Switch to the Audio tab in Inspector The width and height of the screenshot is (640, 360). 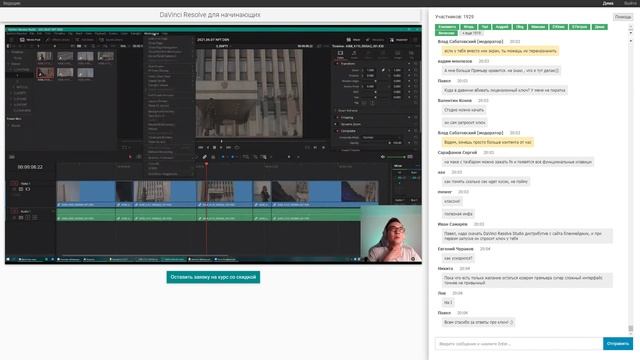click(x=354, y=55)
